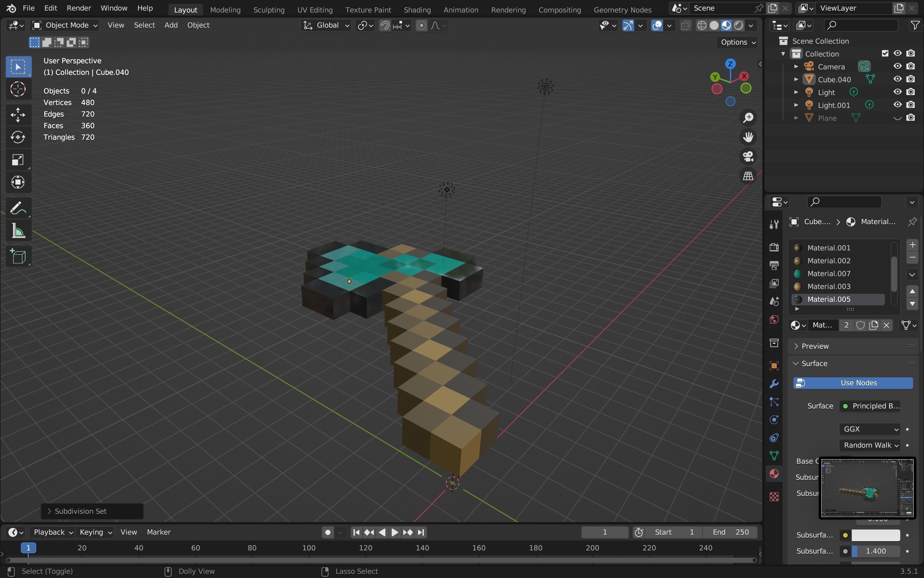Toggle proportional editing button
924x578 pixels.
pyautogui.click(x=421, y=25)
